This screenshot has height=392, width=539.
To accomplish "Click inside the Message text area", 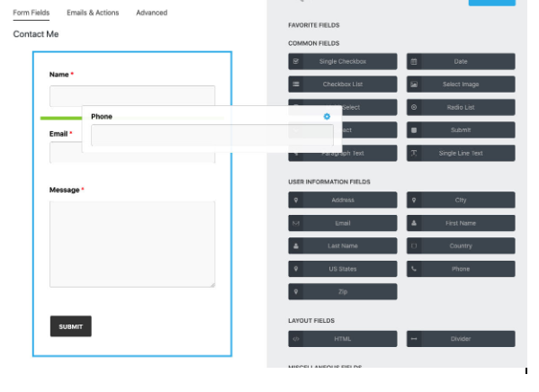I will (132, 245).
